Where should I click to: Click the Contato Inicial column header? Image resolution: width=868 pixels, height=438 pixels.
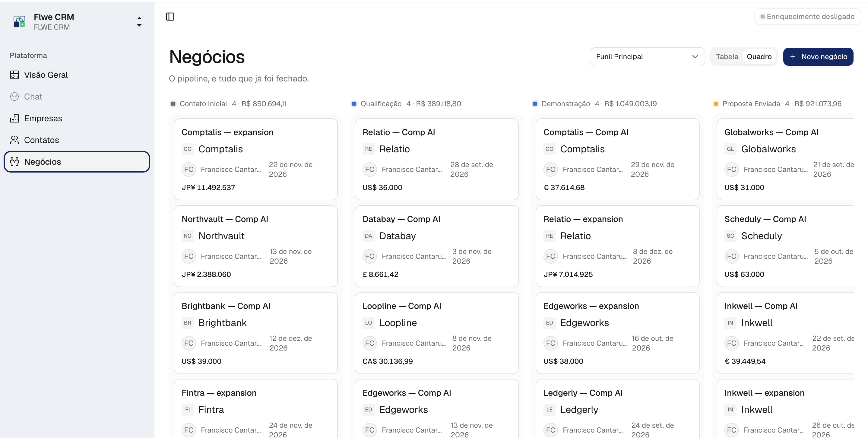pyautogui.click(x=229, y=104)
